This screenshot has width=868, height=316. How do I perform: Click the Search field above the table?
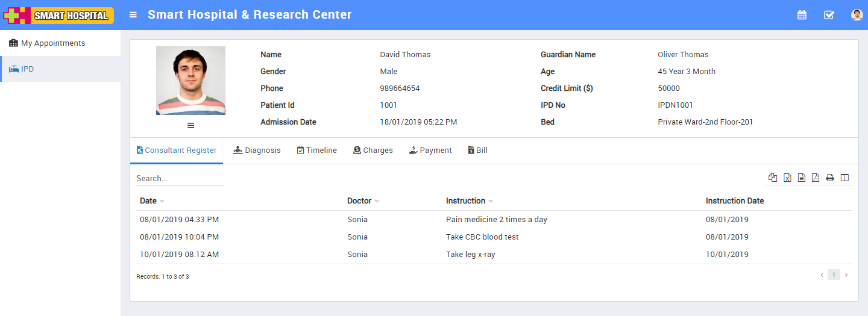180,179
